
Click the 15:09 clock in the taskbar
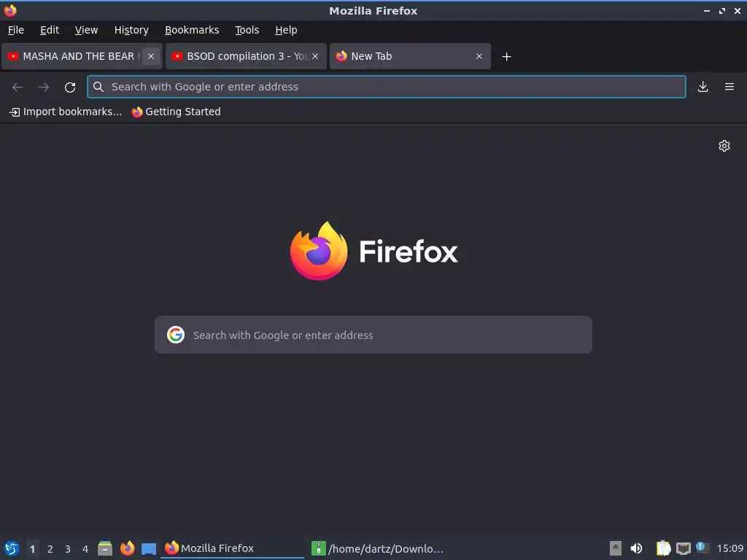pyautogui.click(x=729, y=548)
